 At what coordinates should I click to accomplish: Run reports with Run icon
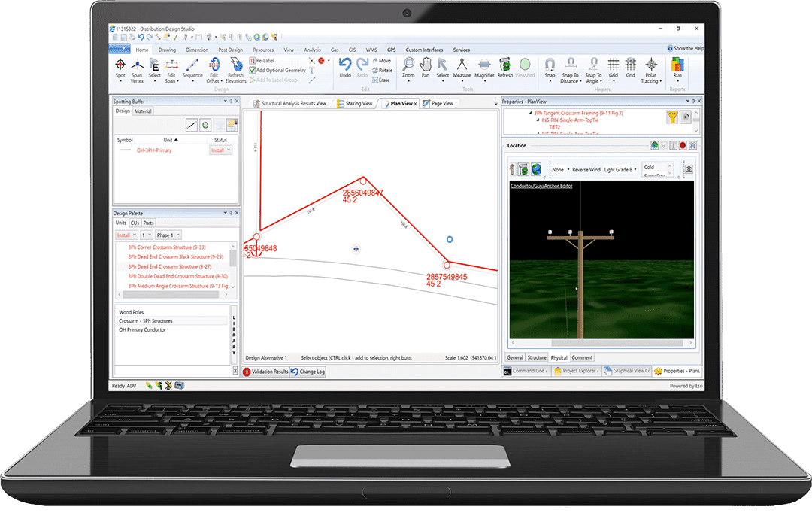tap(677, 69)
